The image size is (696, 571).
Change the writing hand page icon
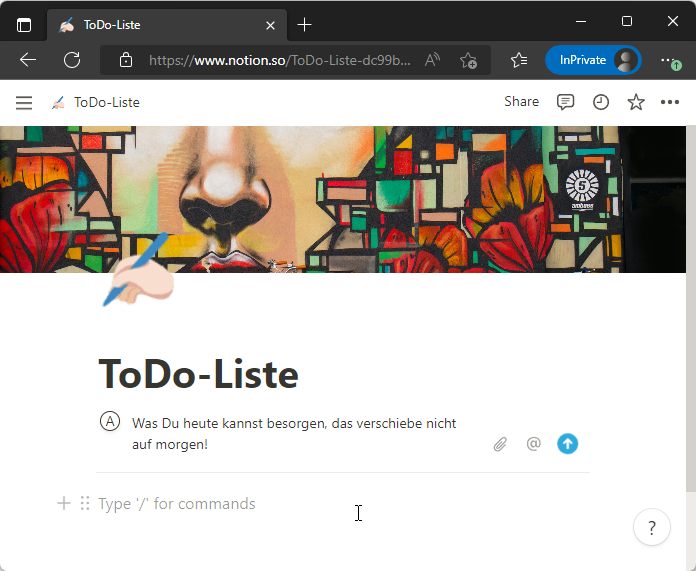[138, 270]
